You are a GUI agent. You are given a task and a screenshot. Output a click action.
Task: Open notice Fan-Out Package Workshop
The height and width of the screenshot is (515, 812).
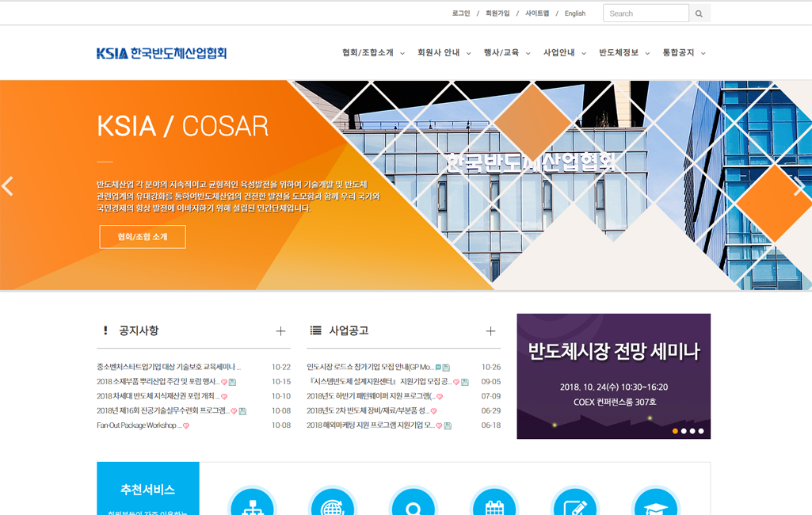pyautogui.click(x=139, y=425)
